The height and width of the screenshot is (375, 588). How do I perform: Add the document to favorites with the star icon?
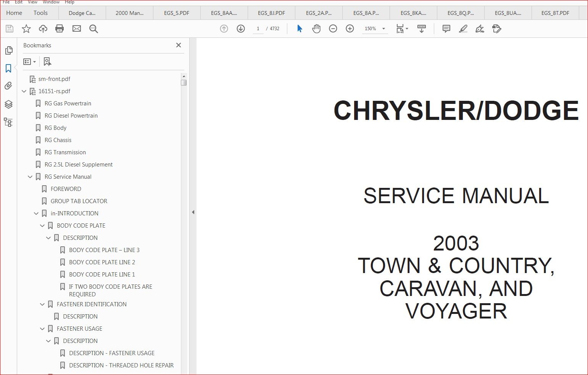pyautogui.click(x=26, y=29)
